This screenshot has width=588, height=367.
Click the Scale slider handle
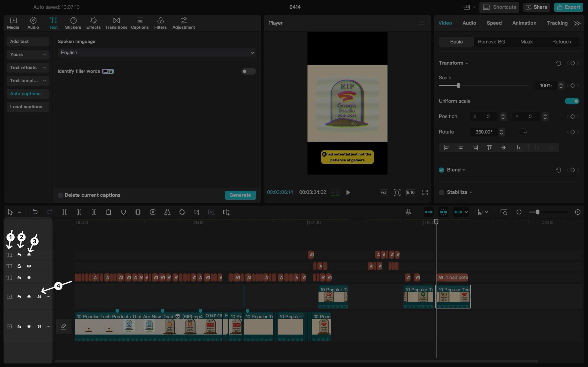[x=458, y=86]
